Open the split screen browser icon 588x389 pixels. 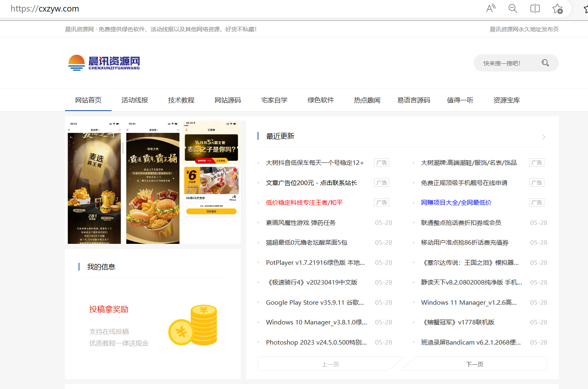(535, 8)
